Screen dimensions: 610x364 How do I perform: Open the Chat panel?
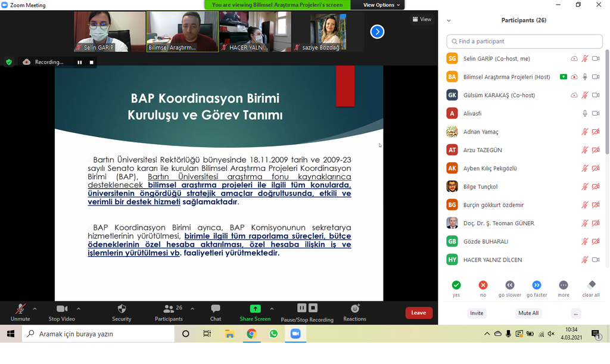(x=216, y=309)
